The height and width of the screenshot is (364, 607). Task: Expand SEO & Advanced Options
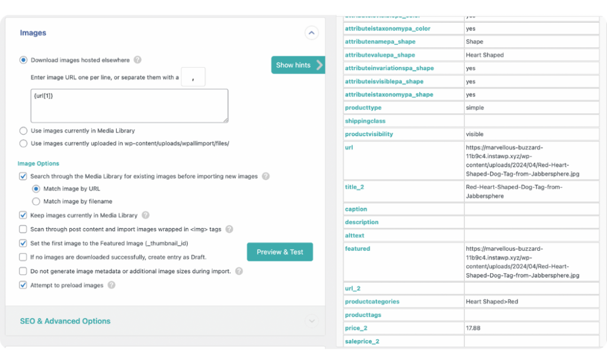coord(311,321)
